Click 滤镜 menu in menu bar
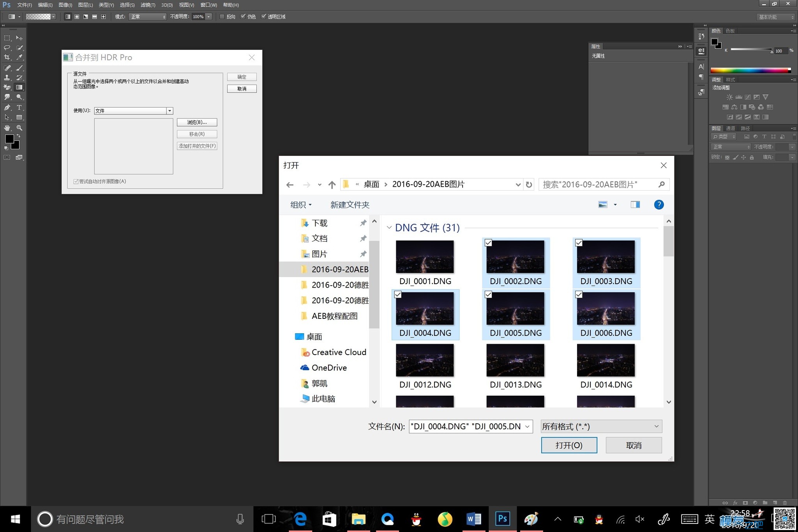The width and height of the screenshot is (798, 532). 147,5
